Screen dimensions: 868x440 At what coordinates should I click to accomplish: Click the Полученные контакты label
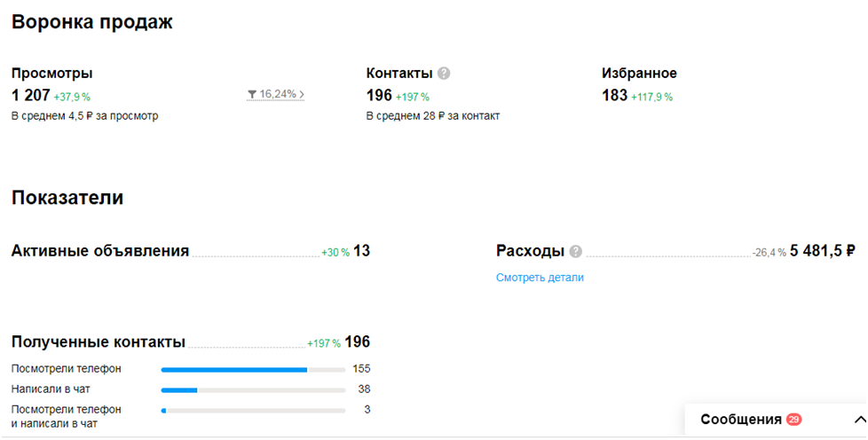(98, 342)
